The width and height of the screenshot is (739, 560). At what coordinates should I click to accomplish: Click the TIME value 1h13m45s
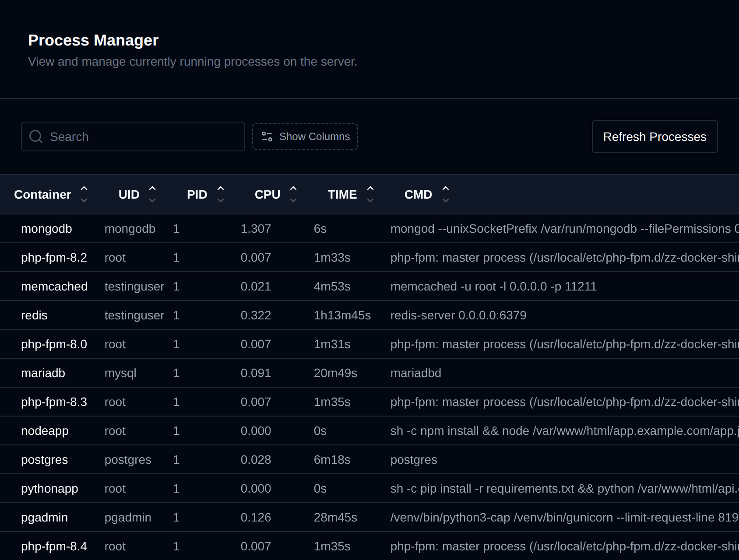point(342,315)
